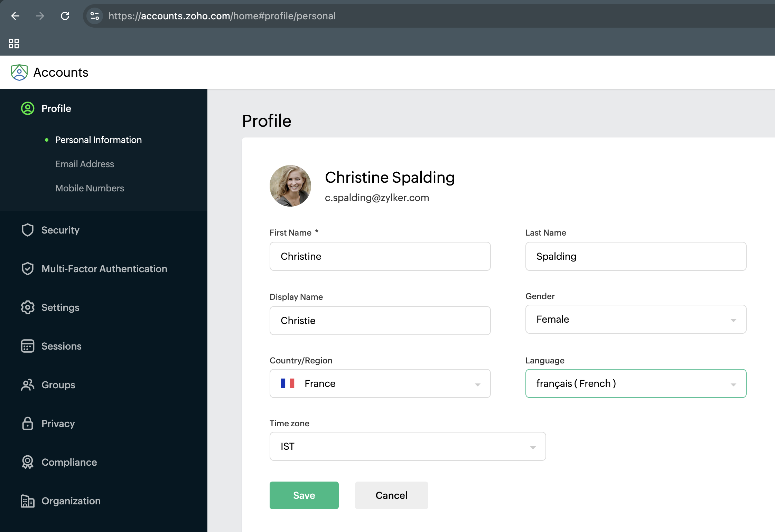Image resolution: width=775 pixels, height=532 pixels.
Task: Click the Groups people icon
Action: (28, 385)
